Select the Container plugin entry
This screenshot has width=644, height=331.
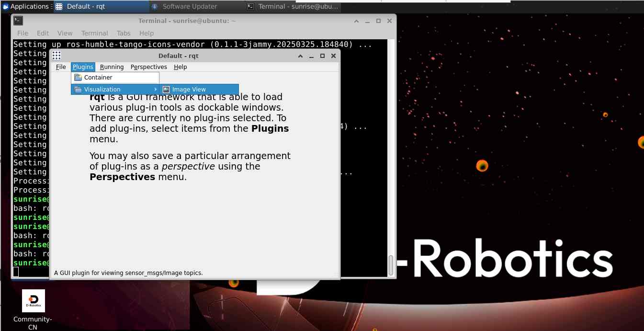(115, 78)
